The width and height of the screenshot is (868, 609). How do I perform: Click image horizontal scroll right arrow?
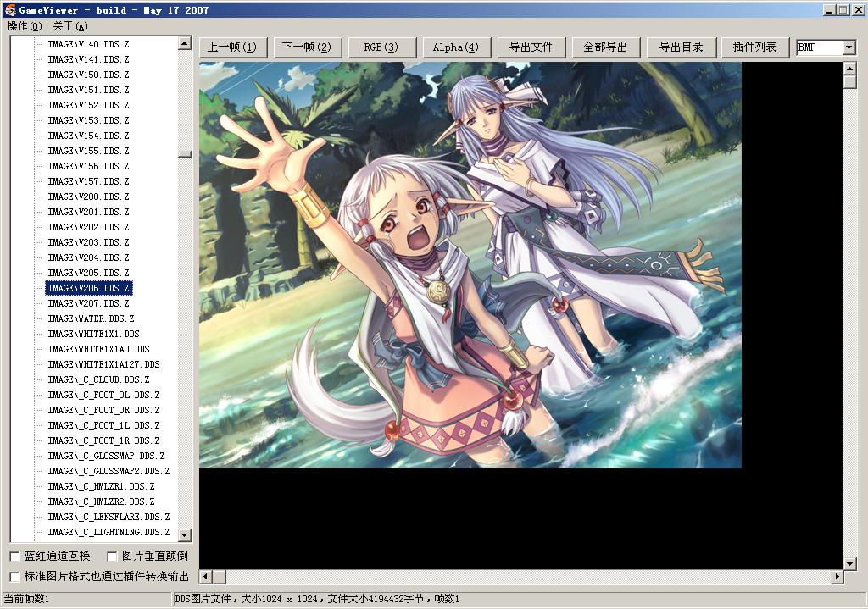point(837,577)
